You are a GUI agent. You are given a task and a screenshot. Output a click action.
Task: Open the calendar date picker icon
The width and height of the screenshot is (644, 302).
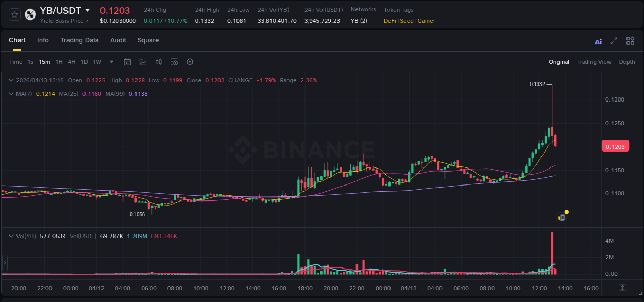click(127, 62)
